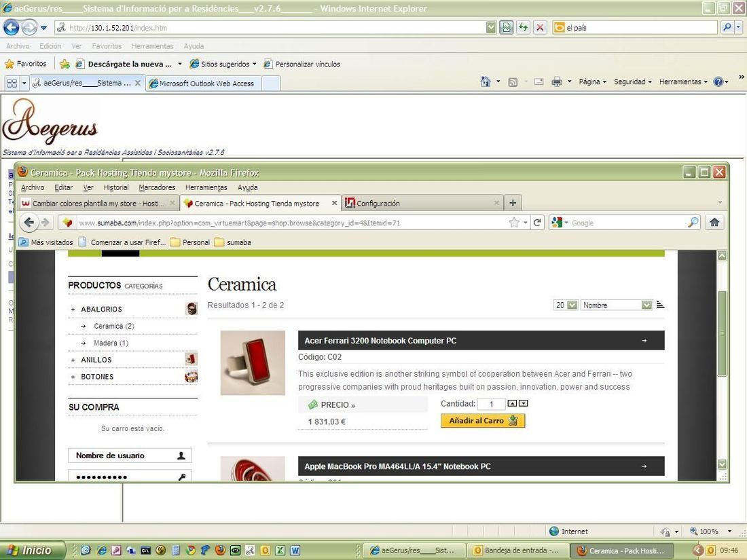The image size is (747, 560).
Task: Click the Madera (1) subcategory link
Action: 111,343
